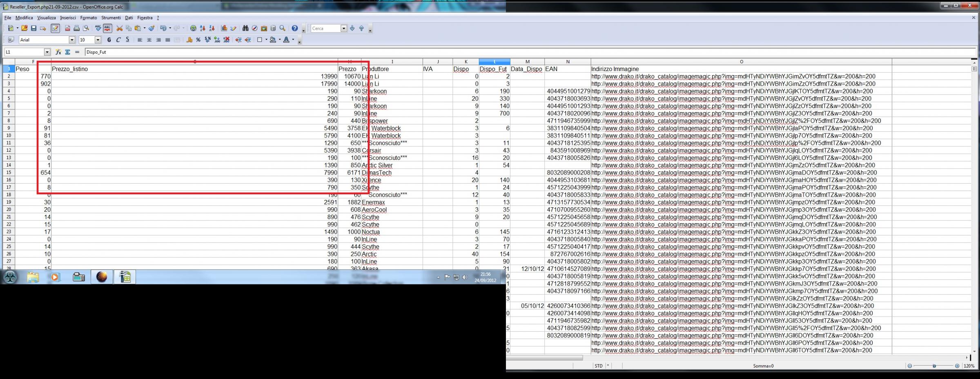Sort descending Z to A
The height and width of the screenshot is (379, 980).
tap(212, 28)
